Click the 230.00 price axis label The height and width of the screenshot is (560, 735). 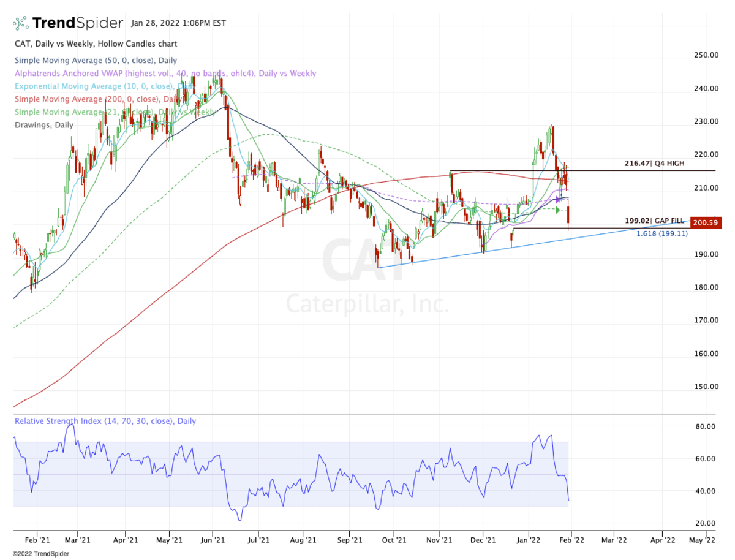706,121
